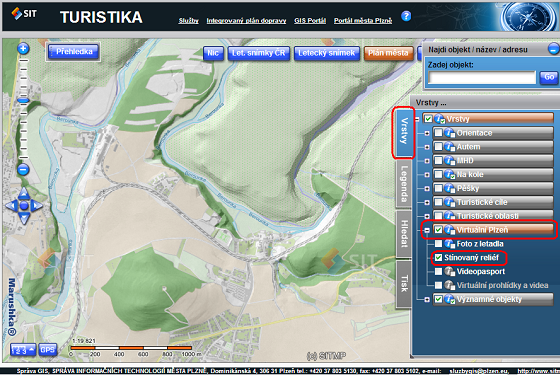Image resolution: width=560 pixels, height=375 pixels.
Task: Pan the map left with arrow
Action: point(11,205)
